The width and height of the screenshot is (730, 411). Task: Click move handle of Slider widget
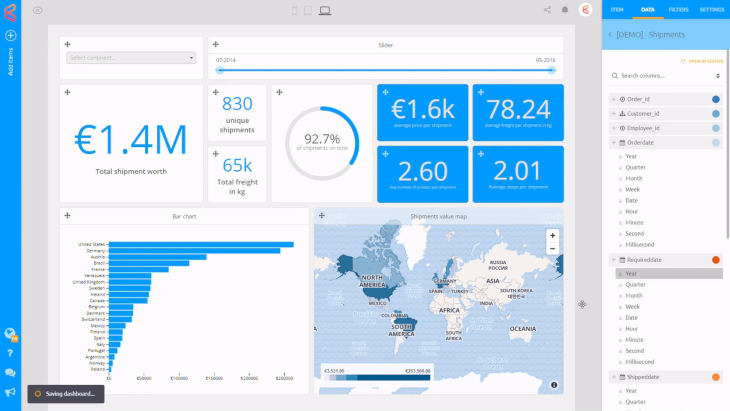216,44
